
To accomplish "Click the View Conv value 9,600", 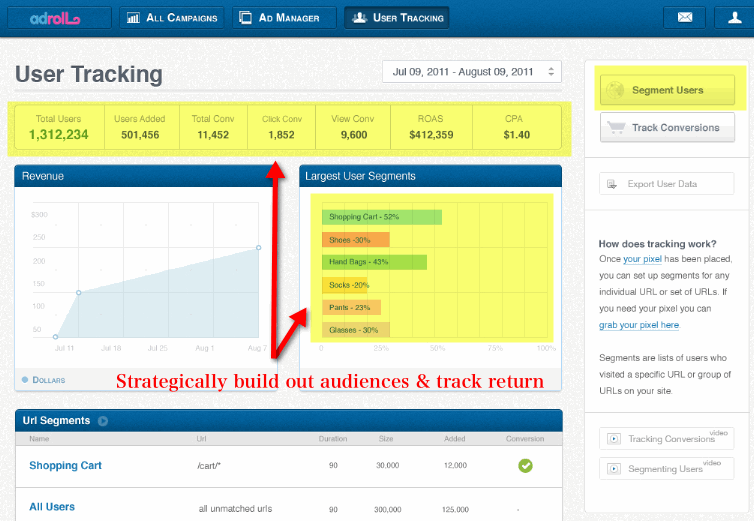I will pos(354,135).
